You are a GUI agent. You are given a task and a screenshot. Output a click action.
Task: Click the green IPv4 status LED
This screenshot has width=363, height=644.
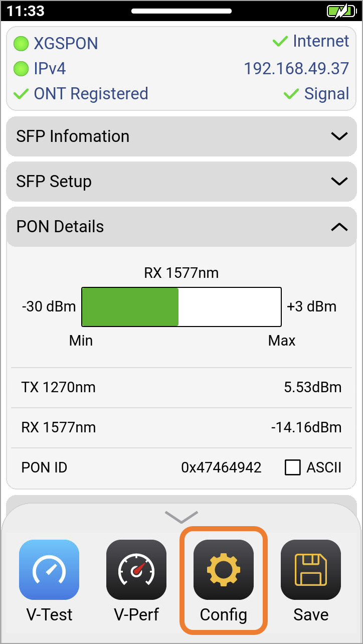tap(21, 69)
